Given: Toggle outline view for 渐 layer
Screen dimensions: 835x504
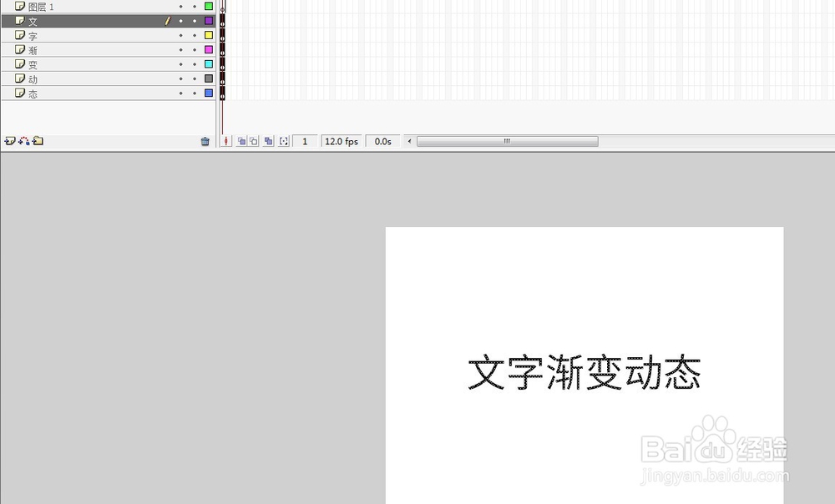Looking at the screenshot, I should 208,49.
